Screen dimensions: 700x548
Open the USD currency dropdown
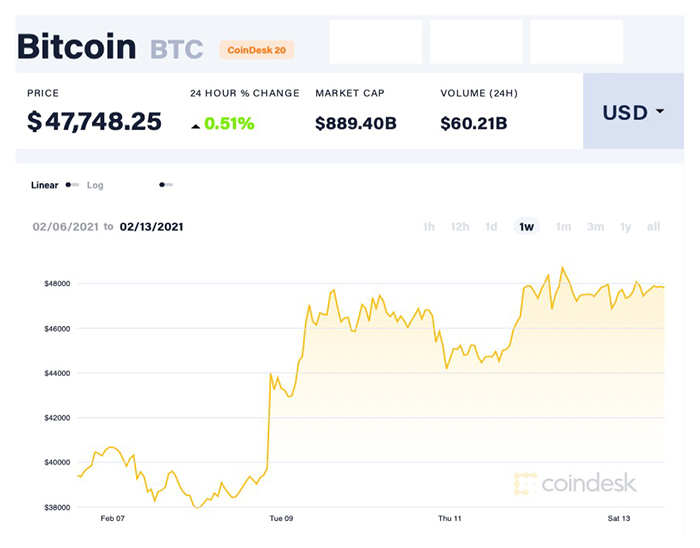pos(632,112)
